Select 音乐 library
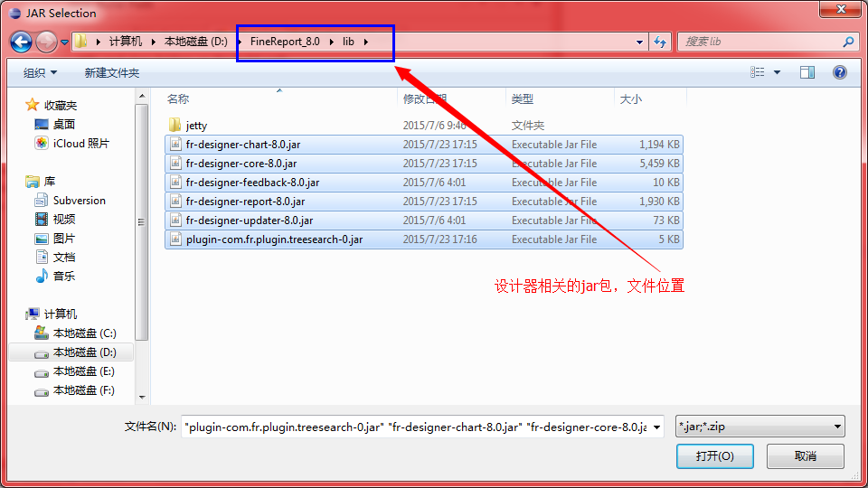The image size is (868, 488). pos(63,277)
